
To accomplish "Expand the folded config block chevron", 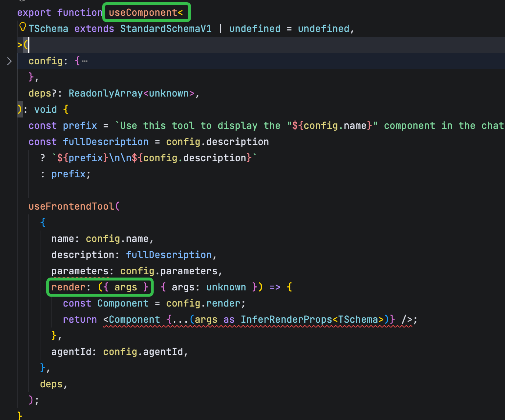I will pyautogui.click(x=10, y=61).
